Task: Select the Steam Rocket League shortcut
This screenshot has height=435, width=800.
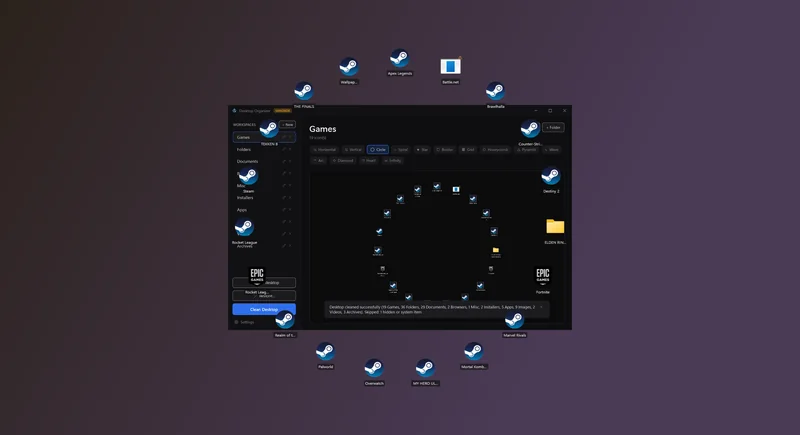Action: [x=244, y=227]
